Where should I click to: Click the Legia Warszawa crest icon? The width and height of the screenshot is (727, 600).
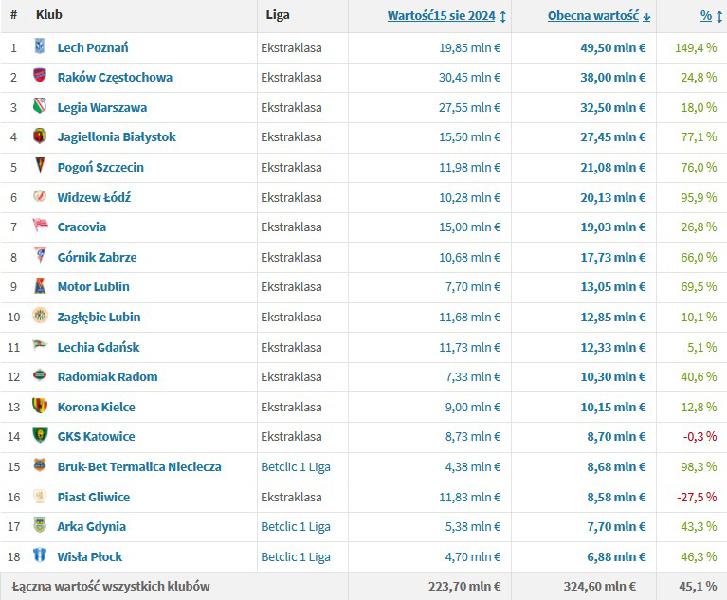click(x=40, y=107)
